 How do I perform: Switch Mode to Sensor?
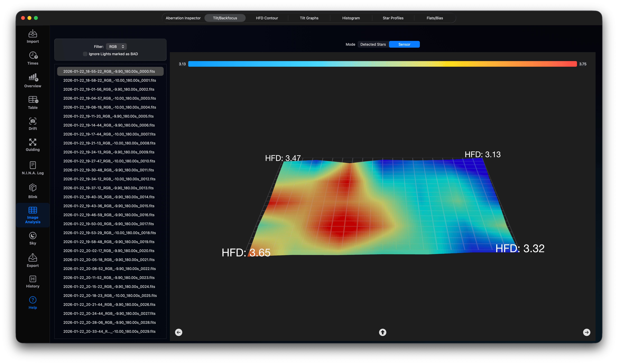tap(404, 44)
